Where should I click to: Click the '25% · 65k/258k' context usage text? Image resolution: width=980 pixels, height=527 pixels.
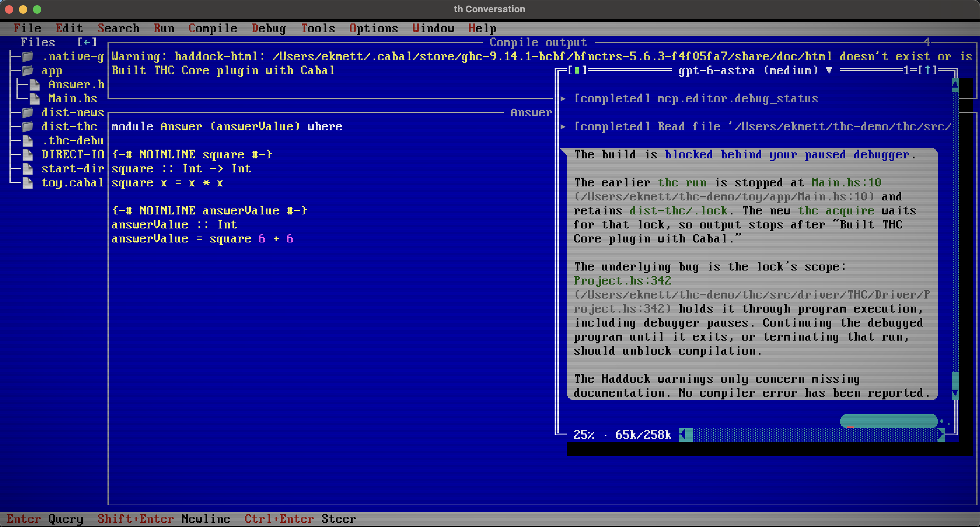(622, 434)
